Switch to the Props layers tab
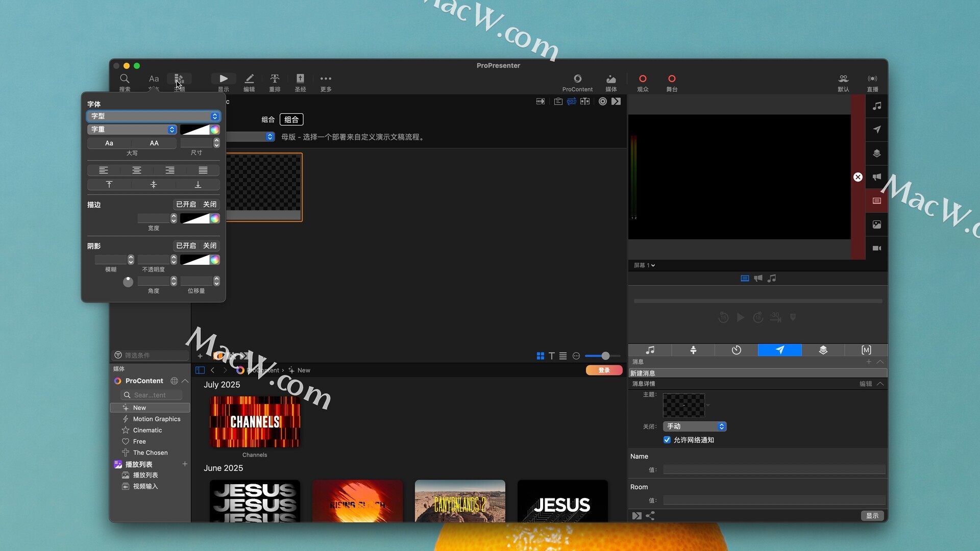This screenshot has width=980, height=551. pyautogui.click(x=823, y=350)
